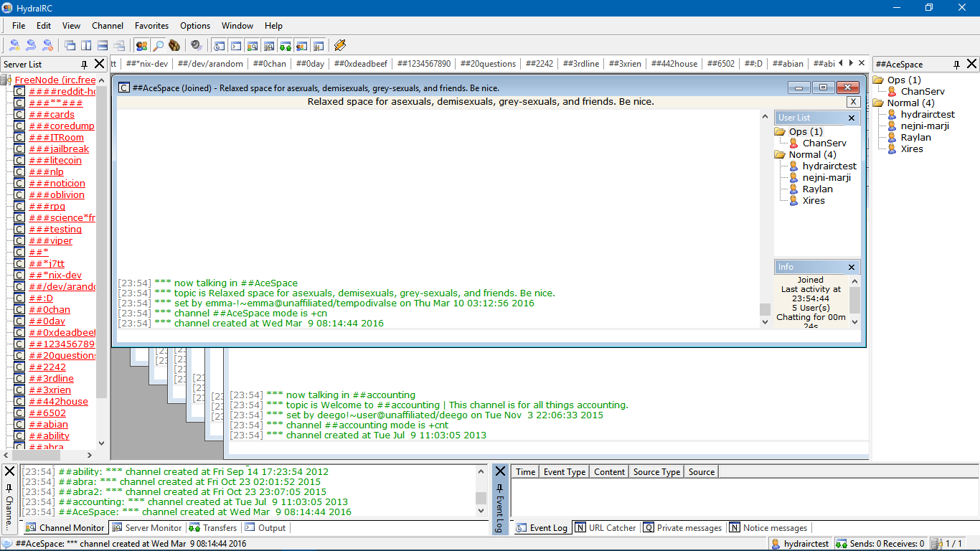Collapse Normal (4) group in right panel
Image resolution: width=980 pixels, height=551 pixels.
878,103
